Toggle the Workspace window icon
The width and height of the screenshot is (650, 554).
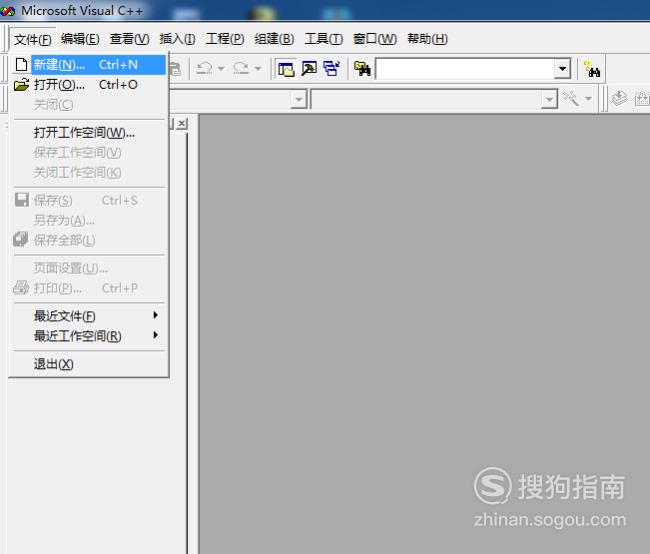(x=286, y=69)
